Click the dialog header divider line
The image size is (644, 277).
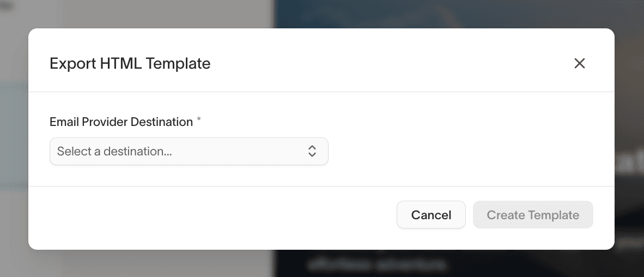point(321,92)
